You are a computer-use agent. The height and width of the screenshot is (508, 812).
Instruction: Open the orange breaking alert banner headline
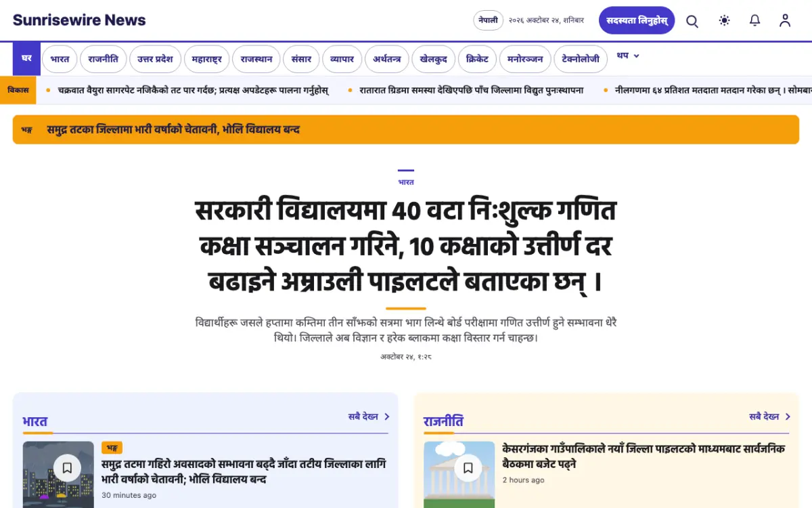(x=173, y=129)
